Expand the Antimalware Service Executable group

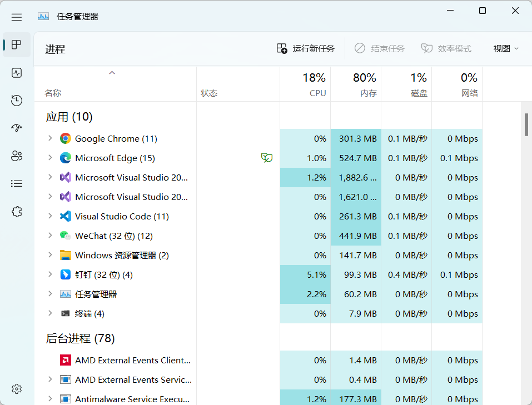tap(50, 398)
